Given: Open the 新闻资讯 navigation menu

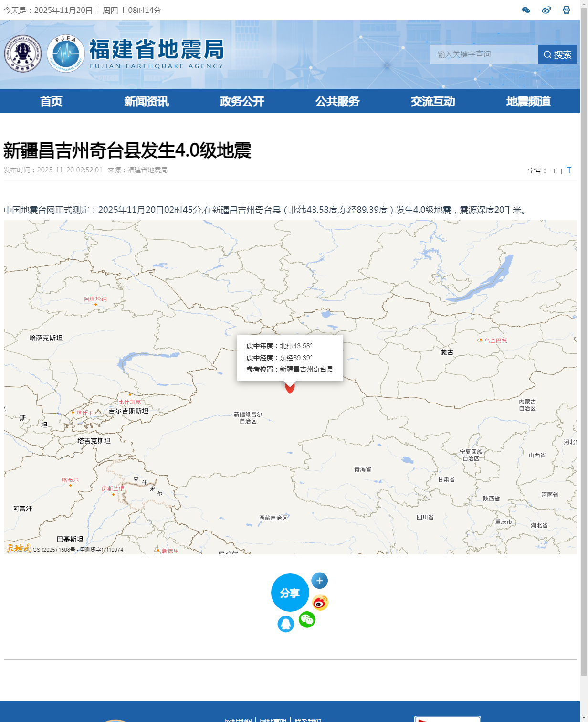Looking at the screenshot, I should [147, 101].
